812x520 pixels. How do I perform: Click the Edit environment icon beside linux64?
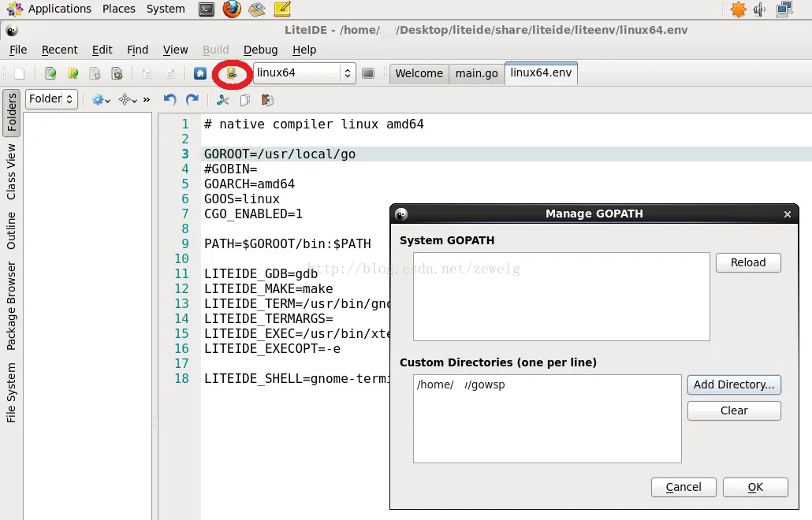367,73
